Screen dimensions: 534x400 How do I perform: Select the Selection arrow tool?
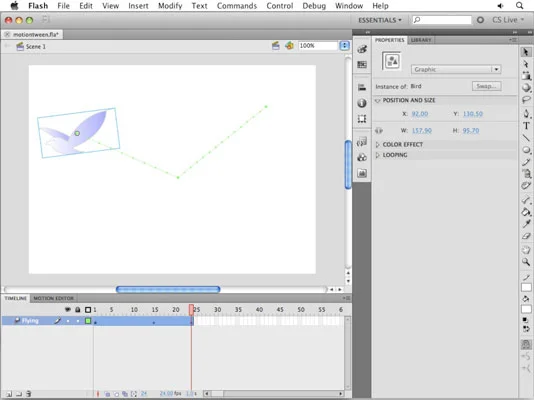[x=526, y=52]
